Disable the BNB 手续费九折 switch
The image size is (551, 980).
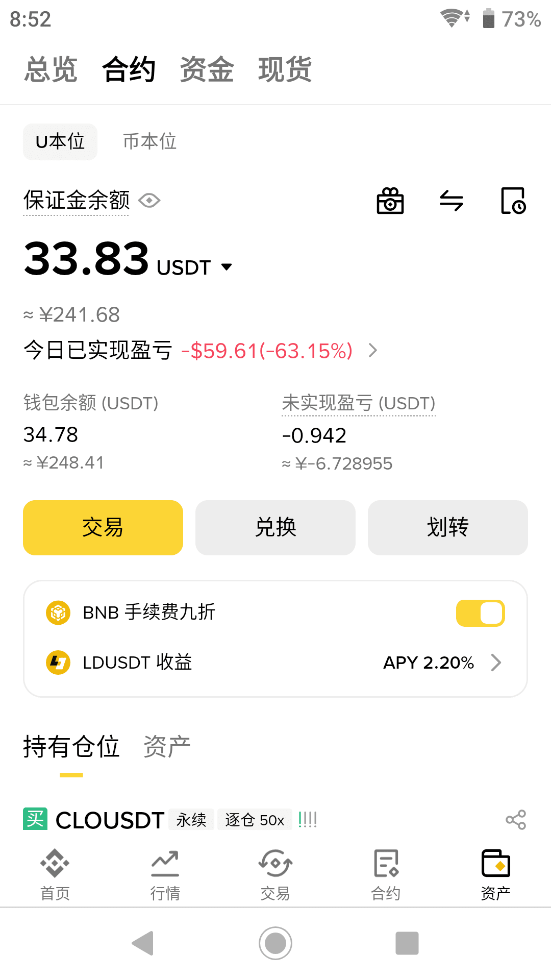pos(480,613)
